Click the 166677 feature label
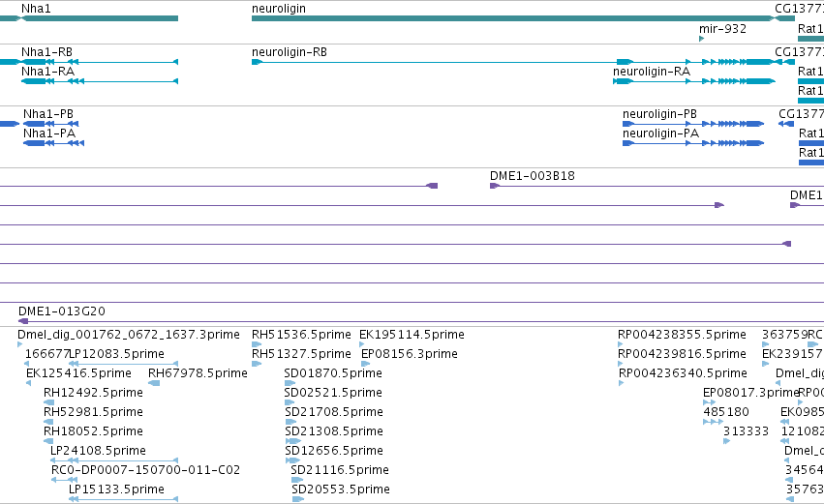 pos(47,354)
